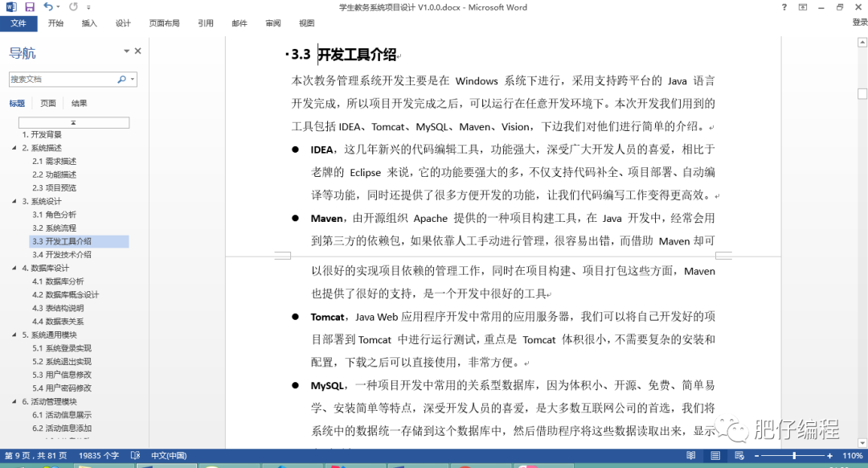Select heading 3.3 开发工具介绍
This screenshot has width=868, height=468.
coord(79,241)
